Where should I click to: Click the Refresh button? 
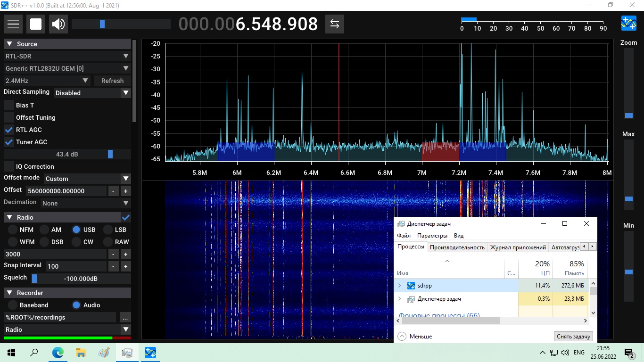pyautogui.click(x=112, y=81)
